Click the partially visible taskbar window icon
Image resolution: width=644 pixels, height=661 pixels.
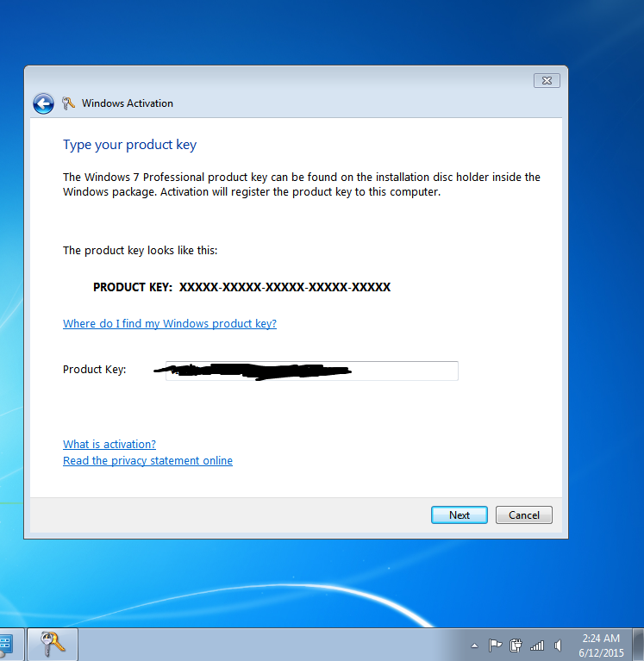tap(6, 644)
